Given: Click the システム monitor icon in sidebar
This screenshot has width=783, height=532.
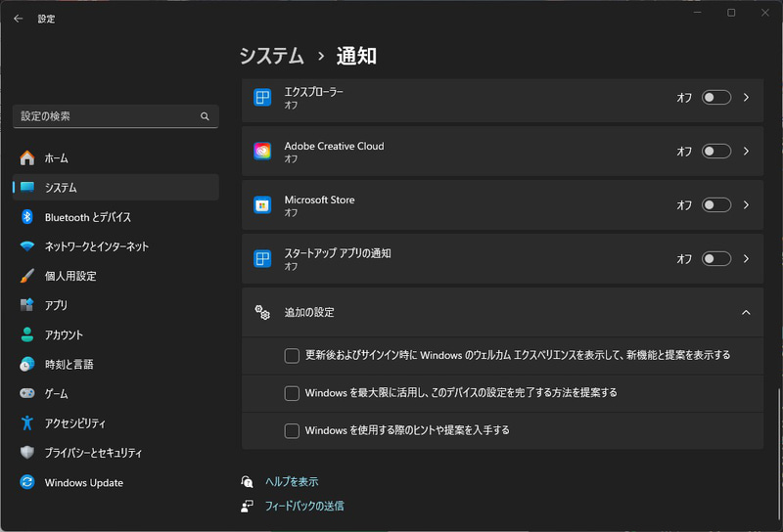Looking at the screenshot, I should (x=27, y=187).
